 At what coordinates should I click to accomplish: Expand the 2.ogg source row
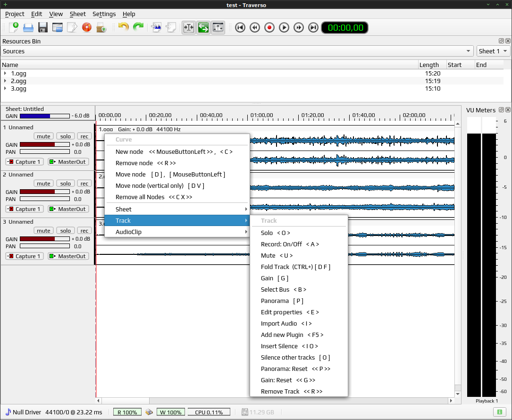pyautogui.click(x=5, y=81)
